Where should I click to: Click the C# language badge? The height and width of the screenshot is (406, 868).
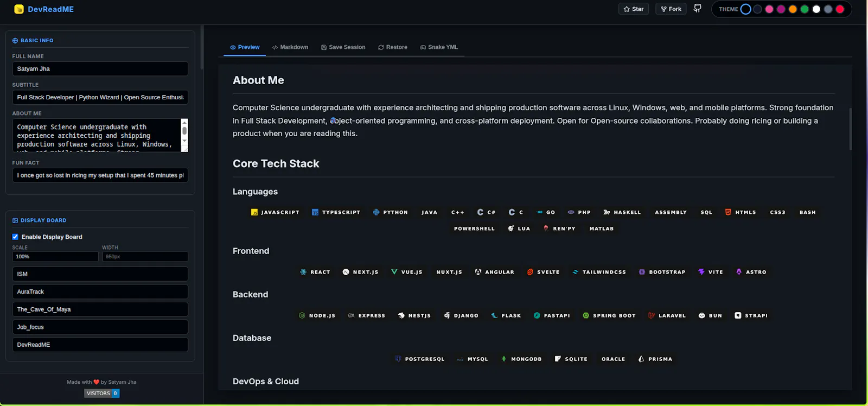pyautogui.click(x=487, y=212)
